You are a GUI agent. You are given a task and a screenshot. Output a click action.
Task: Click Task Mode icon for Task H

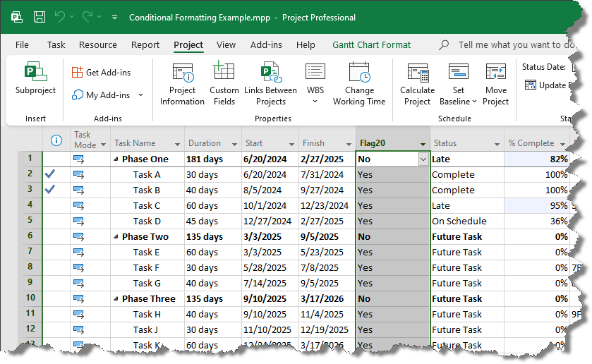click(x=78, y=314)
